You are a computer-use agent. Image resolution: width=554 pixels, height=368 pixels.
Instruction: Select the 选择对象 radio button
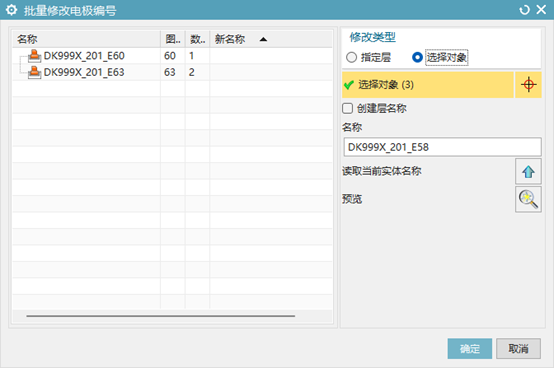click(417, 57)
